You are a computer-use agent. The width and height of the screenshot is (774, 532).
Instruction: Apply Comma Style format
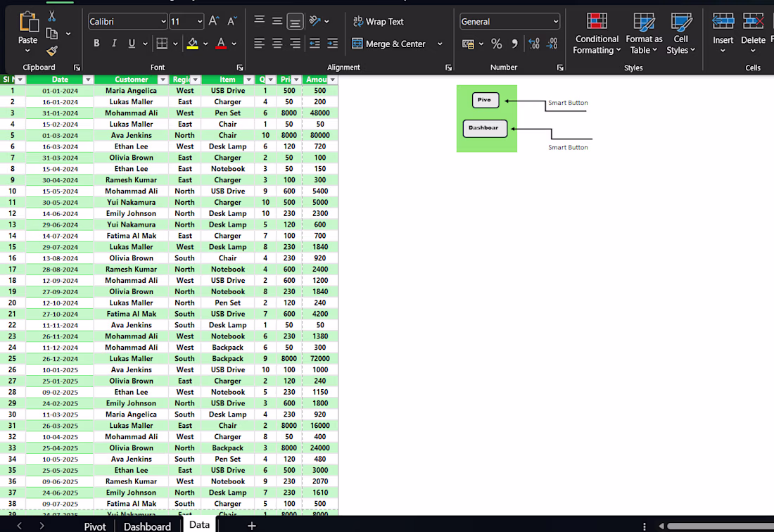pos(514,44)
